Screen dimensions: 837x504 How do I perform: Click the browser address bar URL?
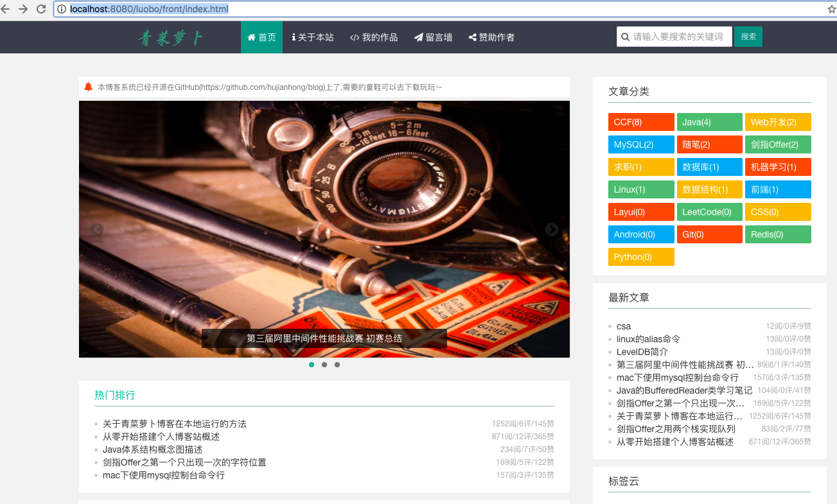[x=149, y=9]
